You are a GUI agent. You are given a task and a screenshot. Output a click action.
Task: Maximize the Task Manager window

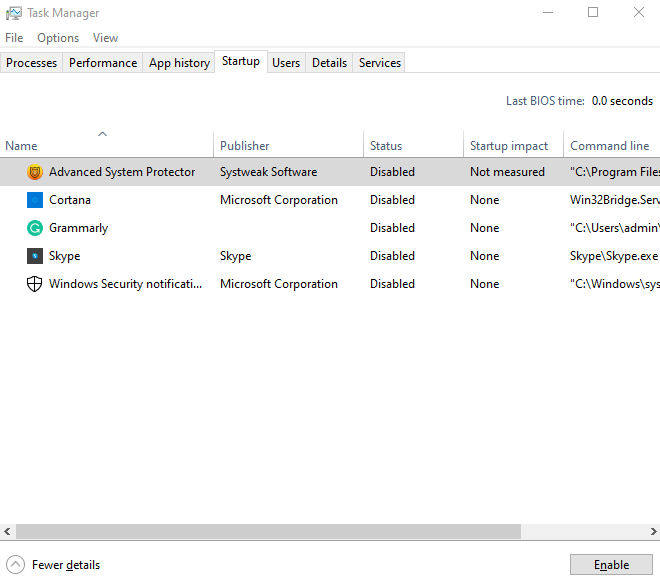point(593,13)
